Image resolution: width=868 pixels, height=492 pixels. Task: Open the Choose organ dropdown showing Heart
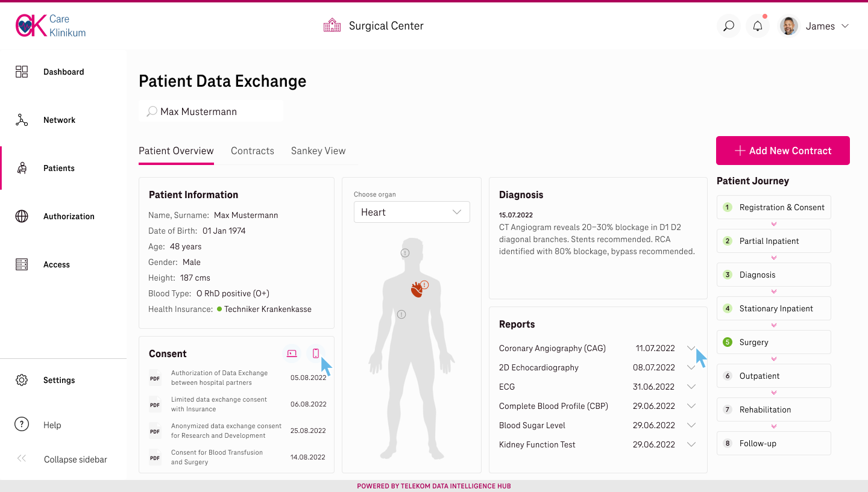(412, 212)
